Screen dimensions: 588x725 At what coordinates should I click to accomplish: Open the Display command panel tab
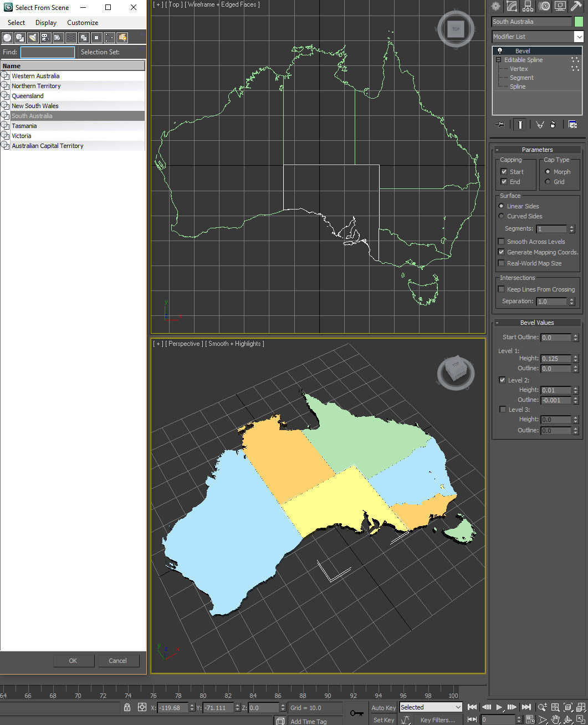point(560,6)
